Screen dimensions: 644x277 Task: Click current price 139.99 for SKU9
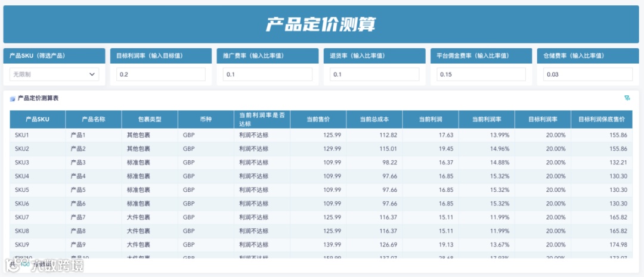point(333,245)
